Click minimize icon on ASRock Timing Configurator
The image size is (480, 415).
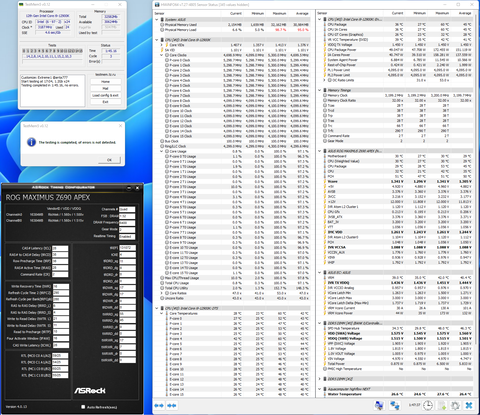click(129, 188)
